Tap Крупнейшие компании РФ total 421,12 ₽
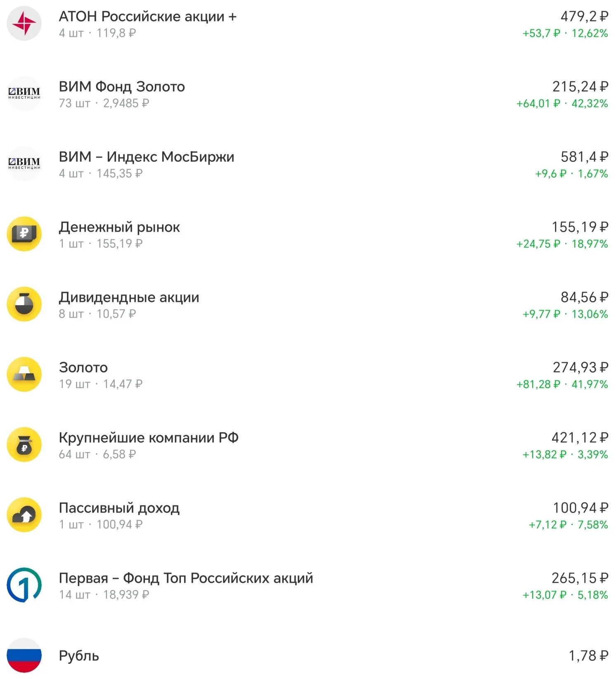The image size is (616, 679). pyautogui.click(x=580, y=438)
